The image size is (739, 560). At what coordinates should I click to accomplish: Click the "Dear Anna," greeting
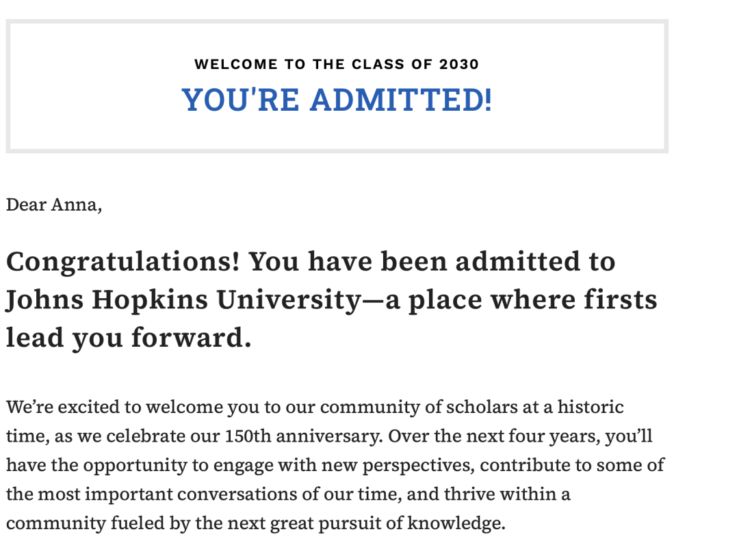54,204
